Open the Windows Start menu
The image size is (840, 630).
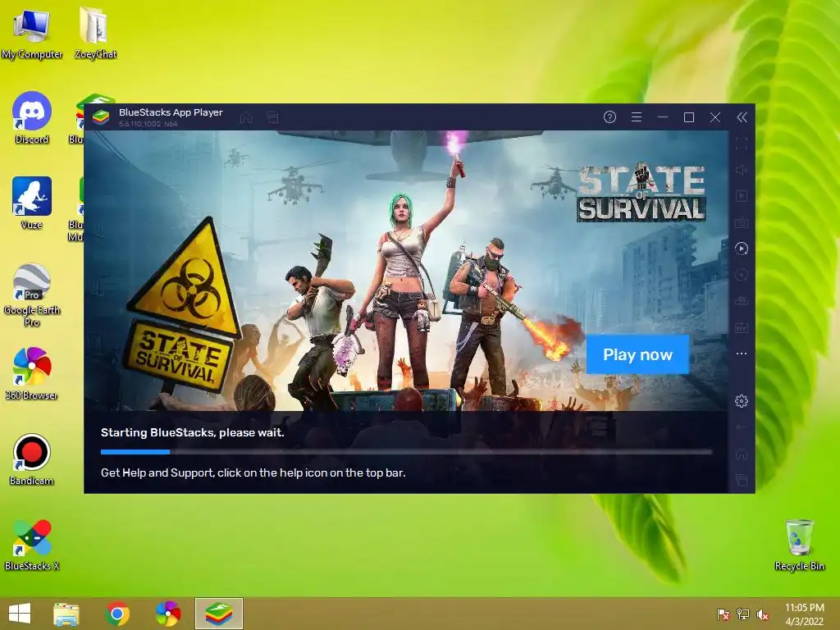click(20, 614)
